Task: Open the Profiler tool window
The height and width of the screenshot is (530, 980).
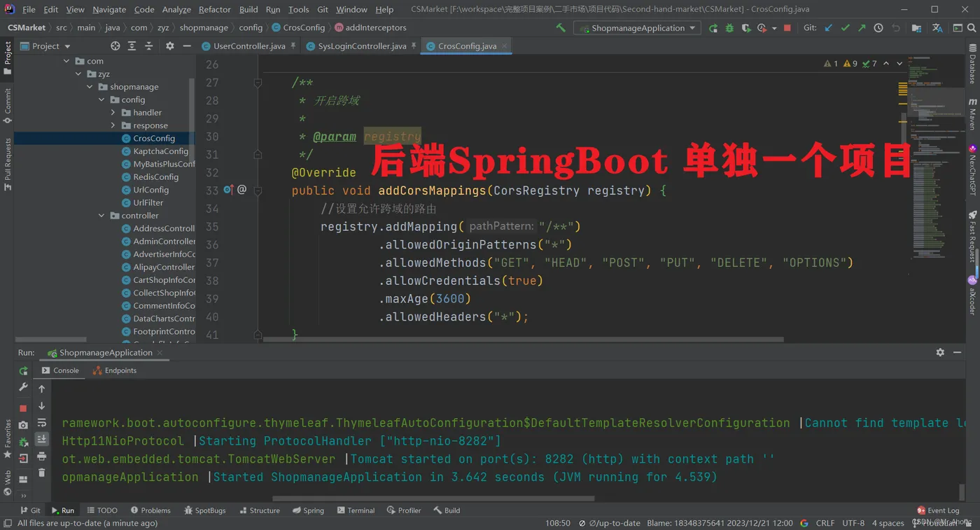Action: coord(403,510)
